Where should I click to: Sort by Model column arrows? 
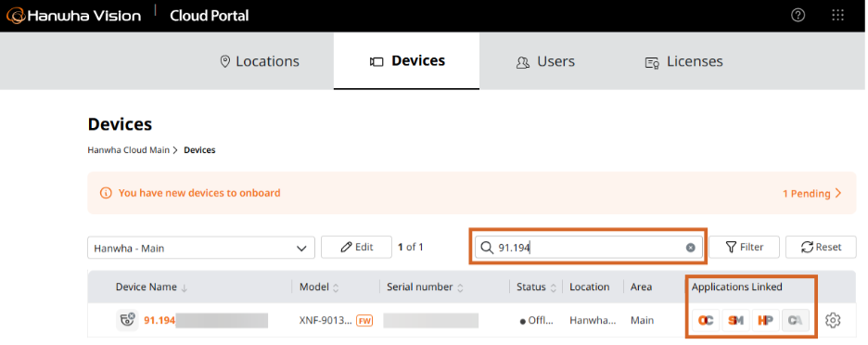[x=336, y=287]
